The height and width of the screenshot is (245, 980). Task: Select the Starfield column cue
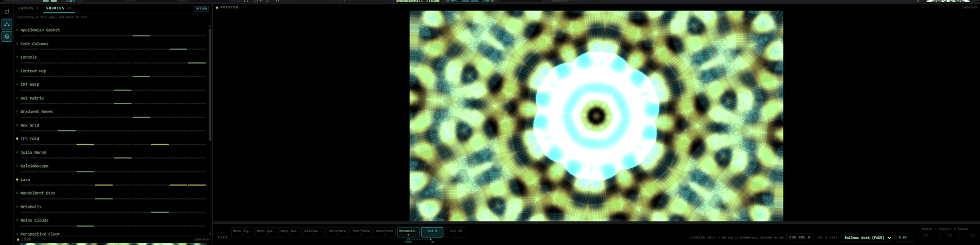[x=361, y=232]
